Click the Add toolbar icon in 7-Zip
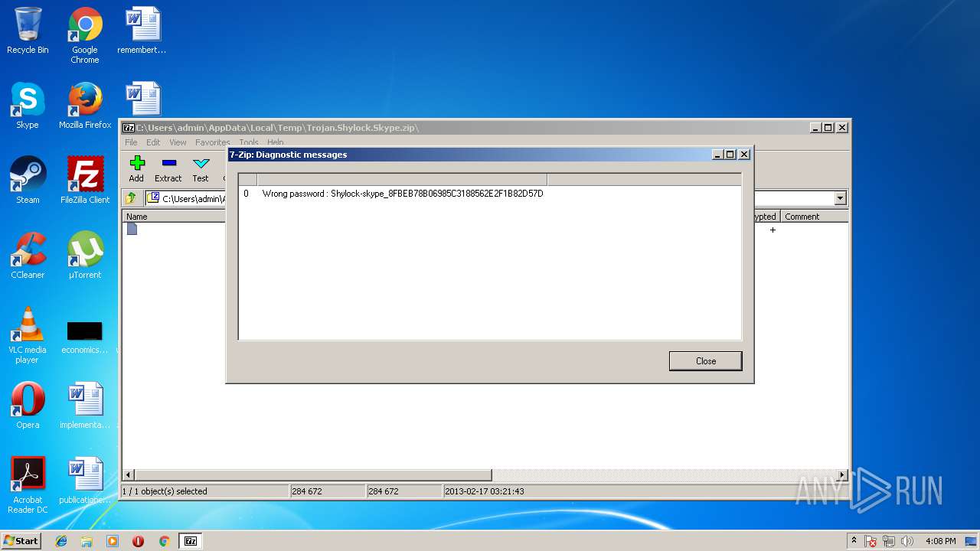This screenshot has width=980, height=551. tap(136, 169)
